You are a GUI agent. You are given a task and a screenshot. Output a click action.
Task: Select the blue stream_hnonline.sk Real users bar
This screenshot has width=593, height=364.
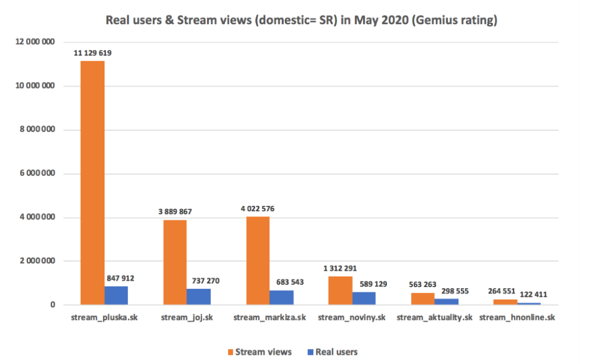click(529, 303)
